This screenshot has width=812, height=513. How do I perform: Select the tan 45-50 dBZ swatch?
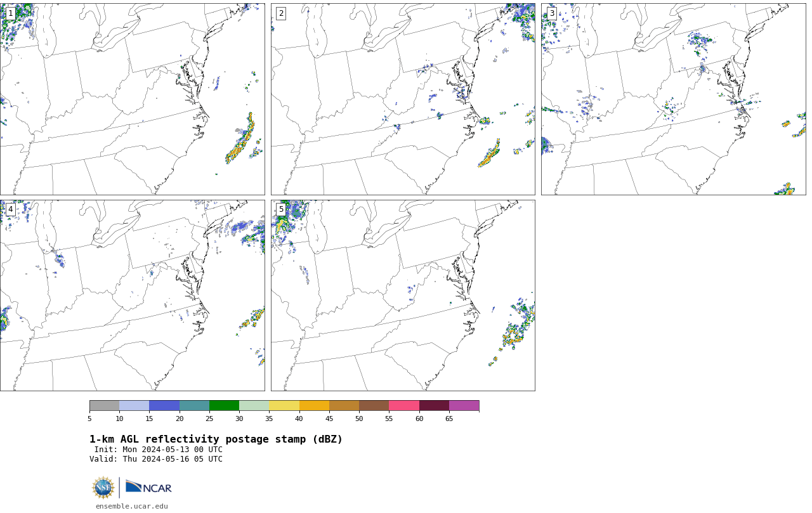point(344,406)
